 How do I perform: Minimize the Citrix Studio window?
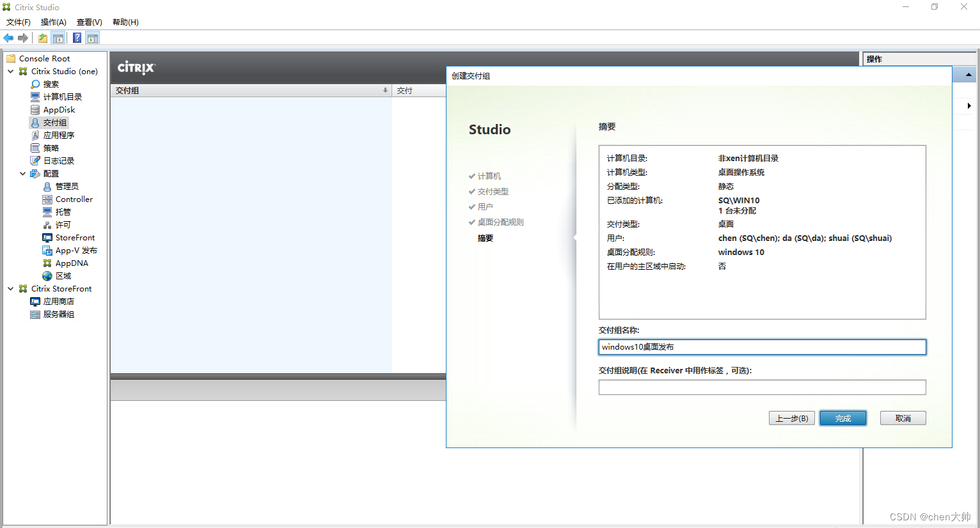pos(906,7)
